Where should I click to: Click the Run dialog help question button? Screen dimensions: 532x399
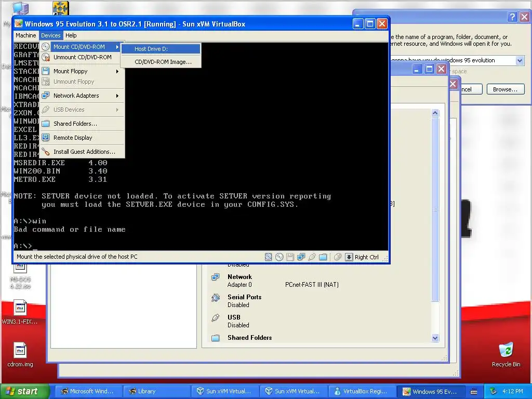pyautogui.click(x=512, y=17)
